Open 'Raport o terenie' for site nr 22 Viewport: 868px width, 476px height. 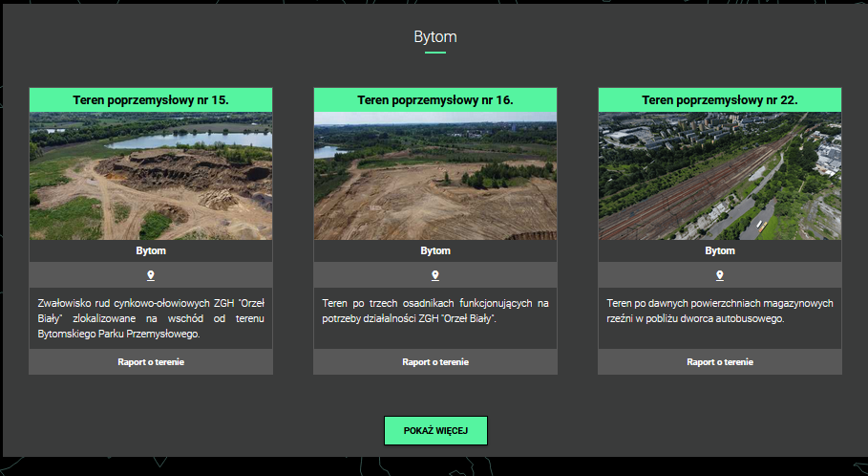(x=720, y=362)
